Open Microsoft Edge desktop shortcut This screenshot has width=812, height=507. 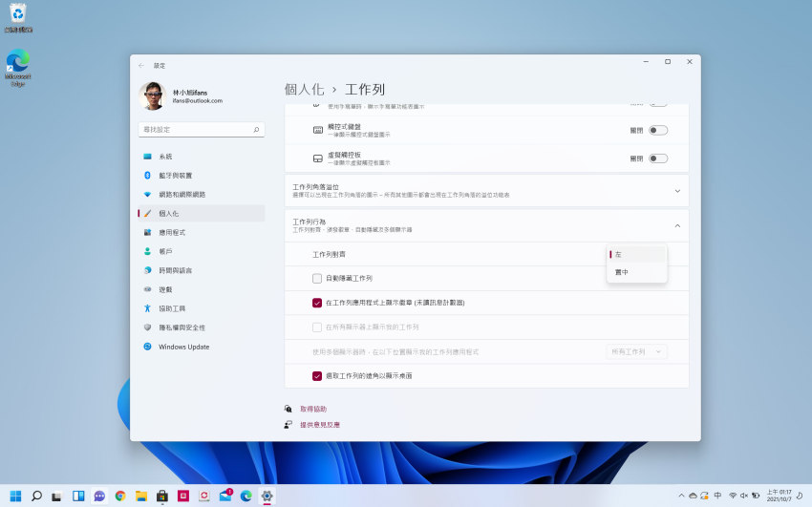(18, 67)
